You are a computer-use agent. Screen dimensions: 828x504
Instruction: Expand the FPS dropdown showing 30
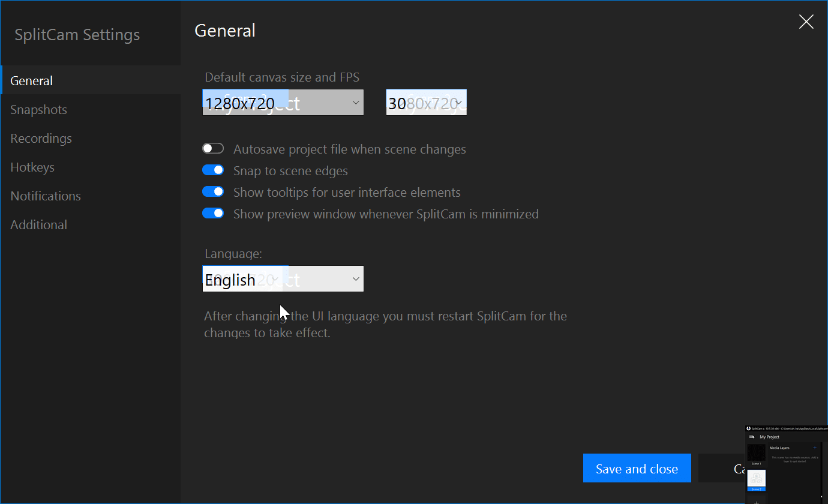426,103
